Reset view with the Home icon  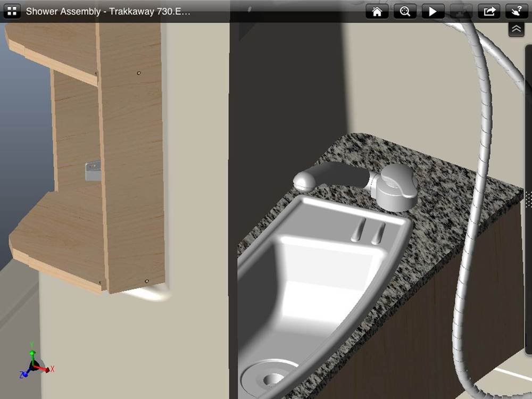tap(377, 11)
